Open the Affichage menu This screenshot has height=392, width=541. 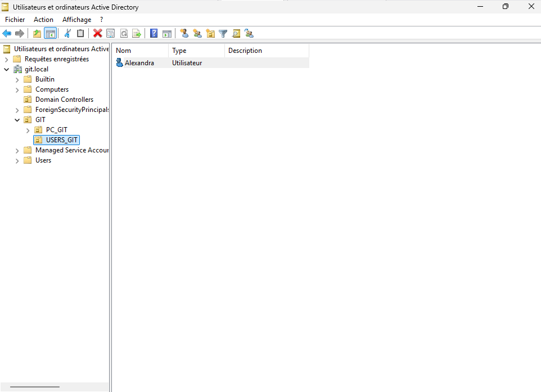(76, 20)
